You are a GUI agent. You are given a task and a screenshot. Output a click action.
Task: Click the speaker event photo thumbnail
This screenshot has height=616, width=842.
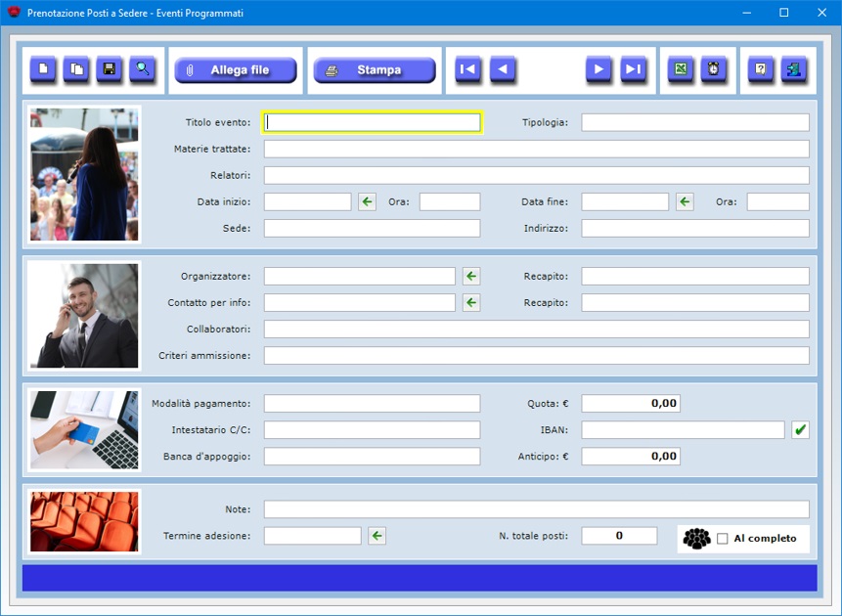click(84, 175)
